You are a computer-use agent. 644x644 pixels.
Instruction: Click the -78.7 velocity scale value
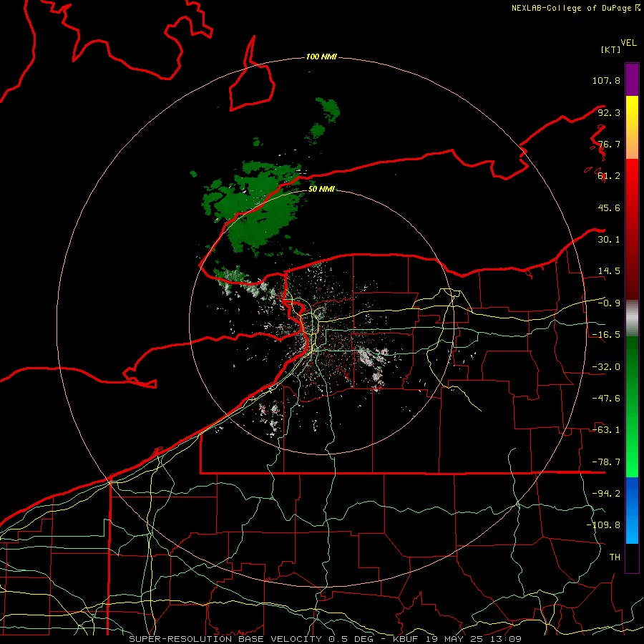606,462
